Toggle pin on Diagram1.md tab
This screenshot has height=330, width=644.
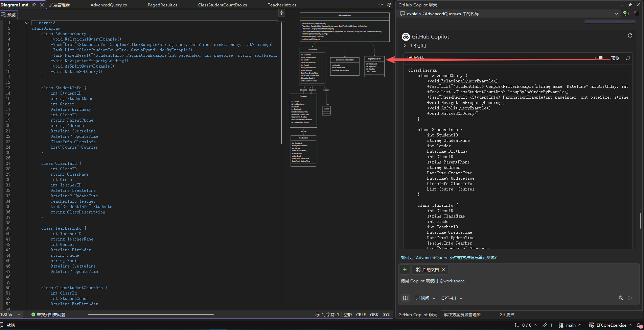pyautogui.click(x=34, y=5)
